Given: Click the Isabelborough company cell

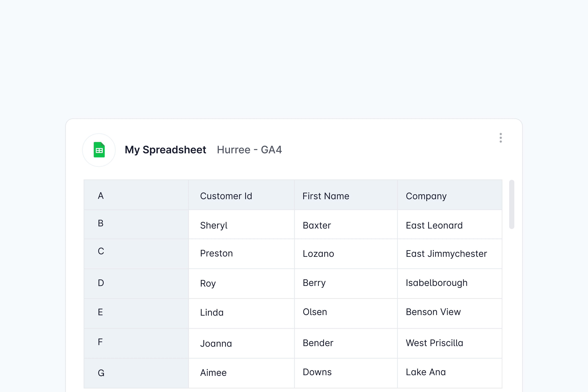Looking at the screenshot, I should point(436,283).
